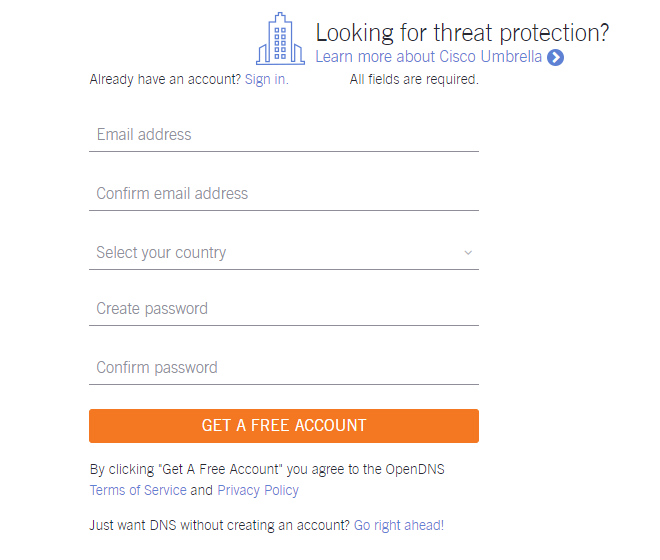The height and width of the screenshot is (560, 660).
Task: Click the office building icon
Action: tap(280, 39)
